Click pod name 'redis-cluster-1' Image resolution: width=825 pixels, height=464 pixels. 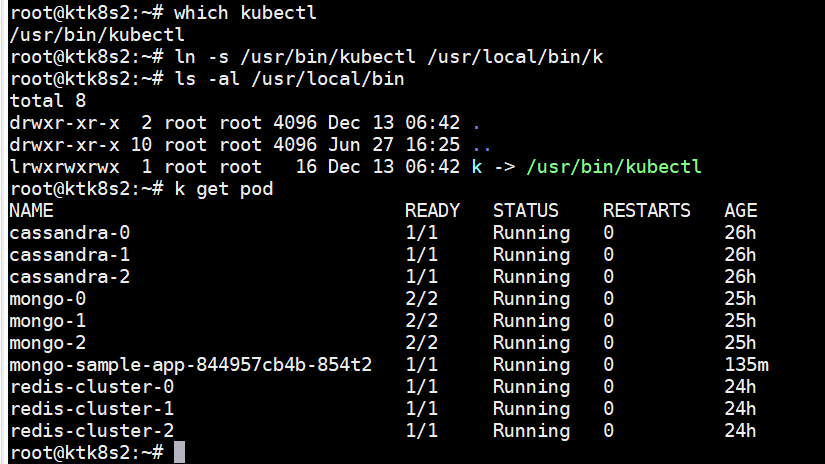click(92, 409)
